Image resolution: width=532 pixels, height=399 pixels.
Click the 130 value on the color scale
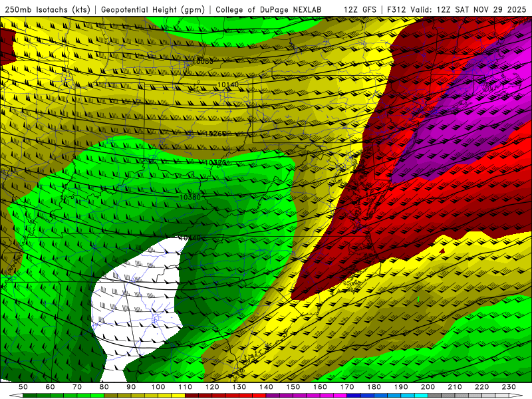[239, 387]
